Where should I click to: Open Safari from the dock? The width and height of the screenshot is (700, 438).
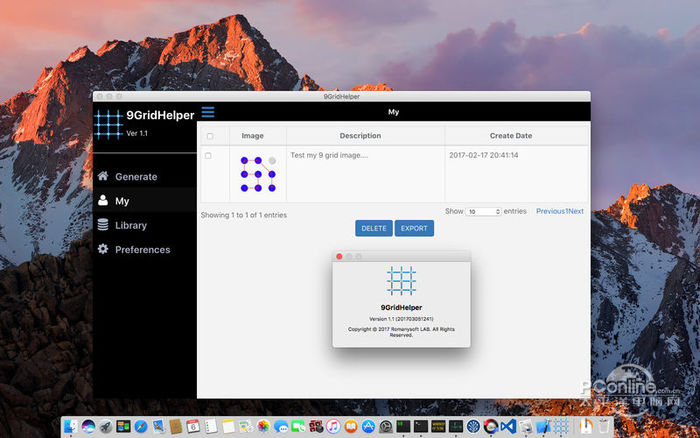click(141, 426)
